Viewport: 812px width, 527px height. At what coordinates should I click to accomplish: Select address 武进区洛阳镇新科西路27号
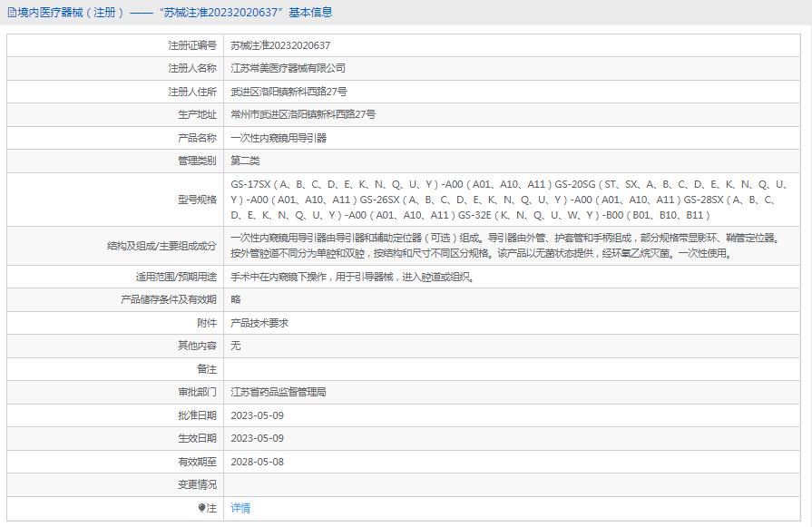[x=289, y=92]
